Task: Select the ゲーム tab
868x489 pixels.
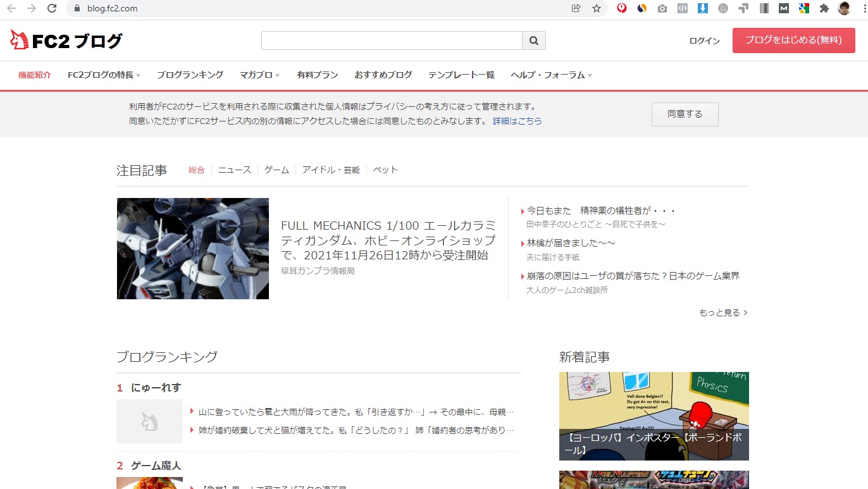Action: click(276, 170)
